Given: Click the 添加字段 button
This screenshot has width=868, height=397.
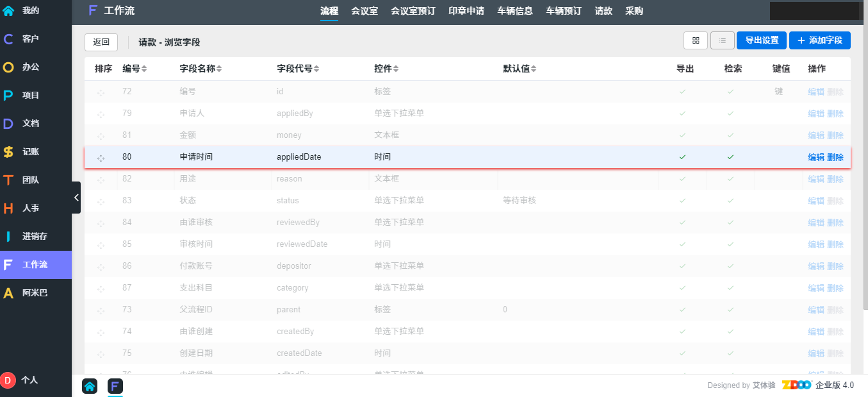Looking at the screenshot, I should pos(820,40).
